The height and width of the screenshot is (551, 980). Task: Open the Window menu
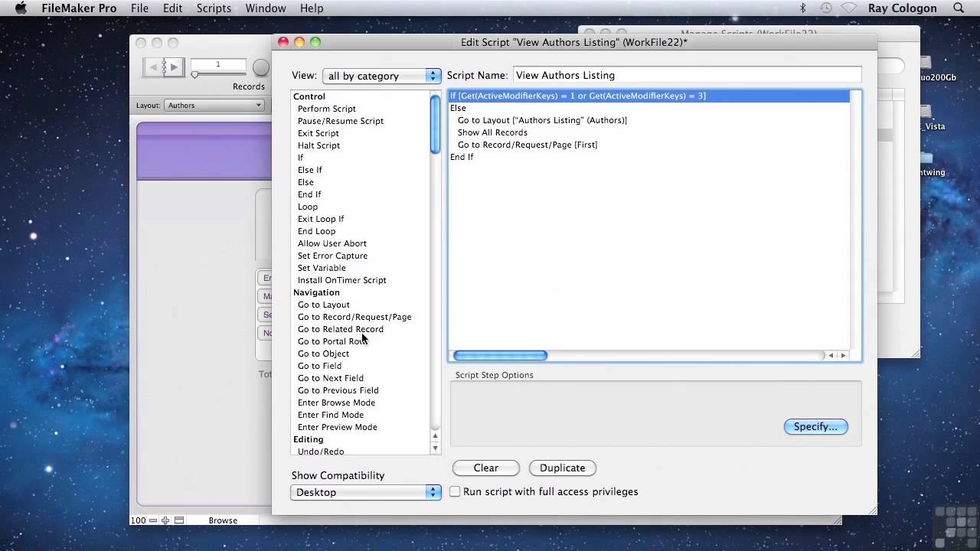click(266, 8)
